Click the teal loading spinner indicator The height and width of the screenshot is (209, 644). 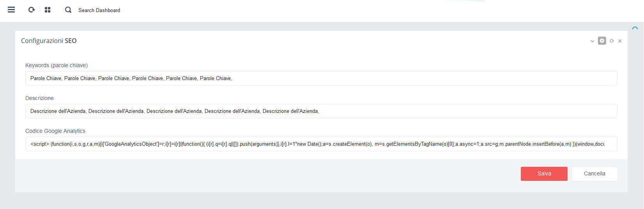click(635, 29)
